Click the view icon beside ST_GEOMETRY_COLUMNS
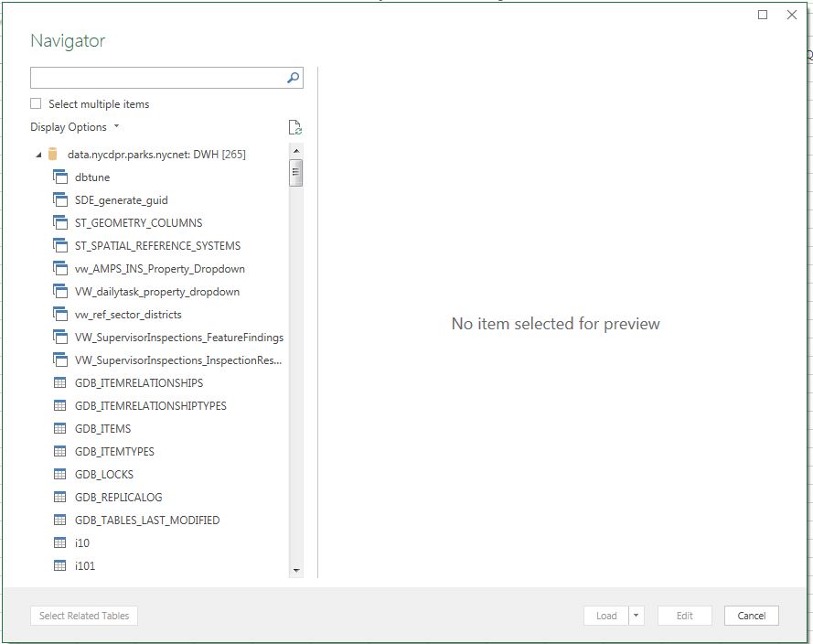The image size is (813, 644). tap(59, 222)
